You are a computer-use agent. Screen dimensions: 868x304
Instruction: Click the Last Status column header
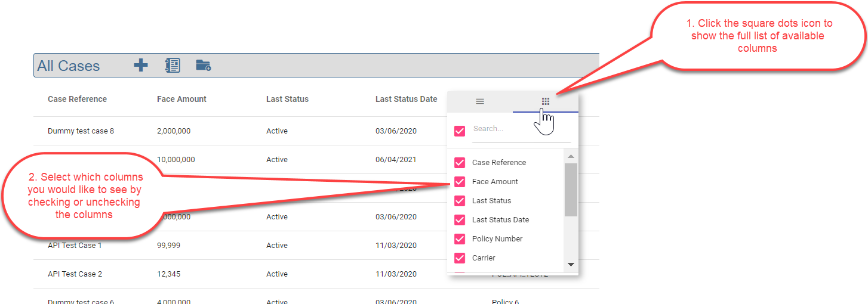pyautogui.click(x=287, y=99)
